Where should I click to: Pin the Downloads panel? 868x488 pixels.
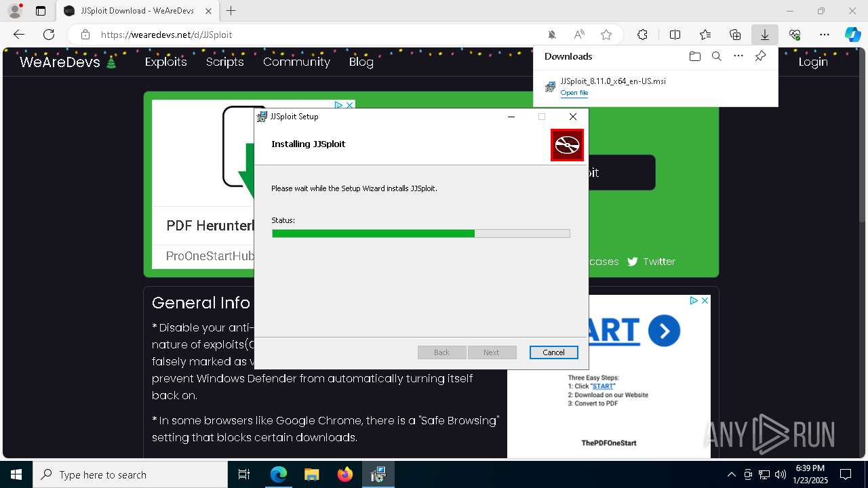(760, 56)
